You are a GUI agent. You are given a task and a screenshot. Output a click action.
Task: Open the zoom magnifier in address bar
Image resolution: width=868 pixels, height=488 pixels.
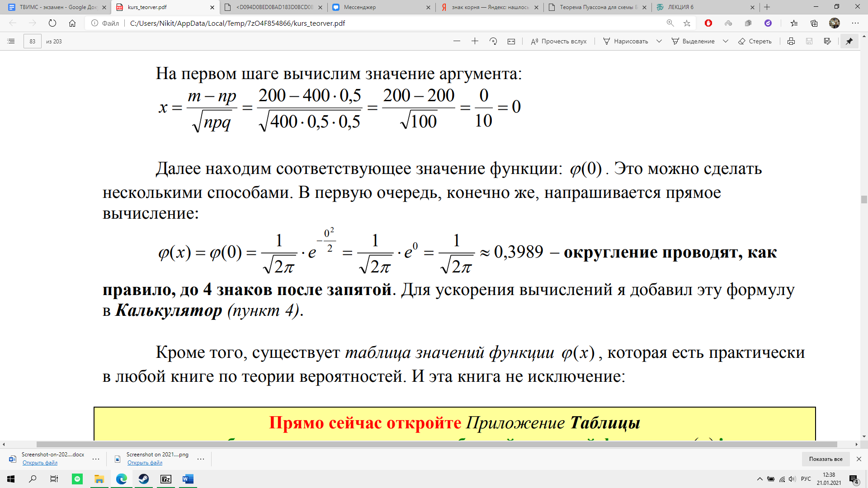(670, 23)
